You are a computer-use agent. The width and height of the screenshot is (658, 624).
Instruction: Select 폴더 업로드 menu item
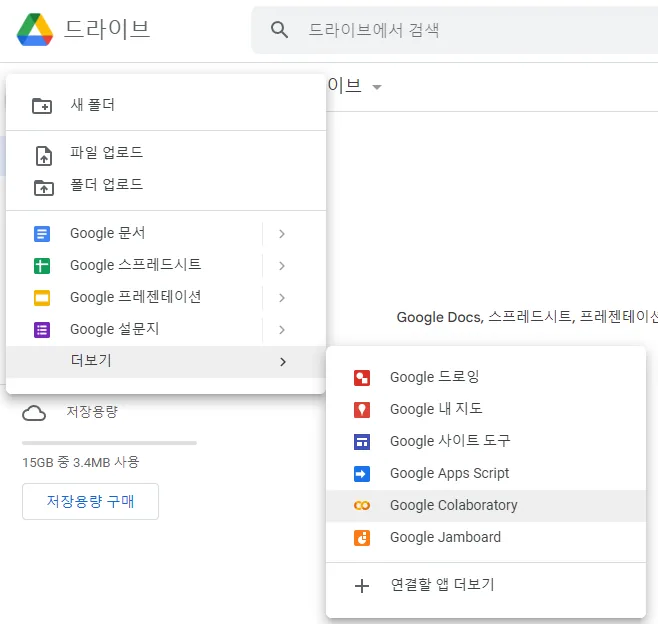[x=166, y=184]
